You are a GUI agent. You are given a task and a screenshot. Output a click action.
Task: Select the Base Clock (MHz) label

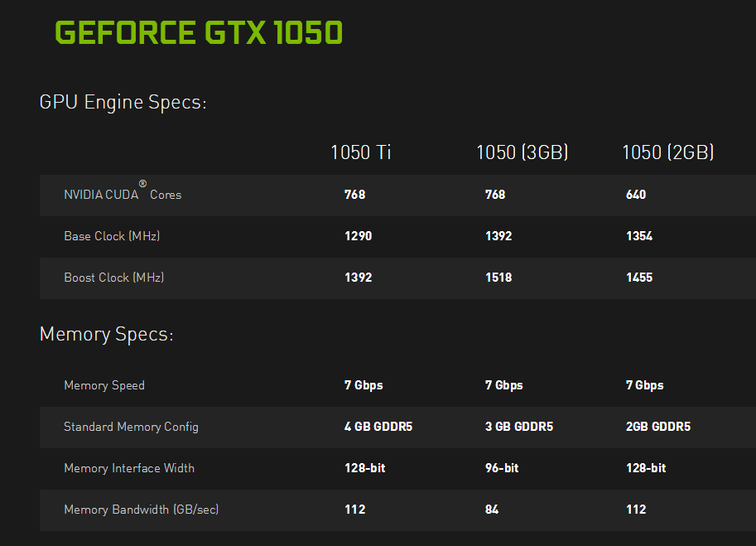pos(112,236)
